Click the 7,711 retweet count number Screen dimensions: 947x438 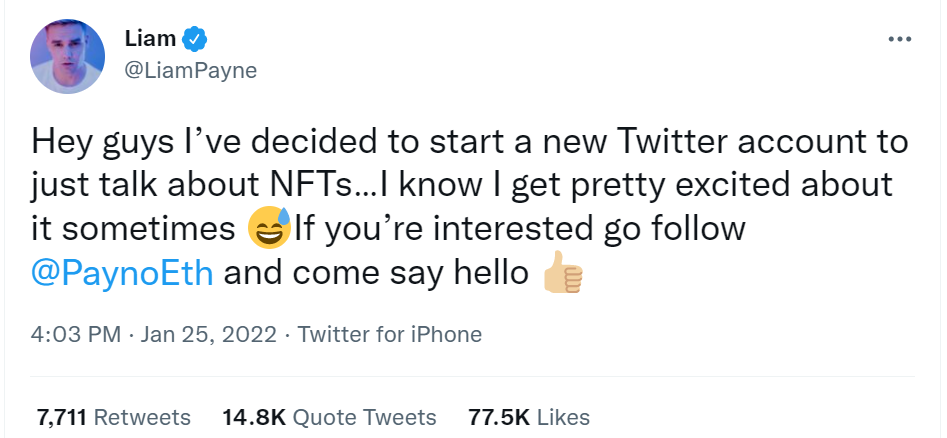click(62, 417)
